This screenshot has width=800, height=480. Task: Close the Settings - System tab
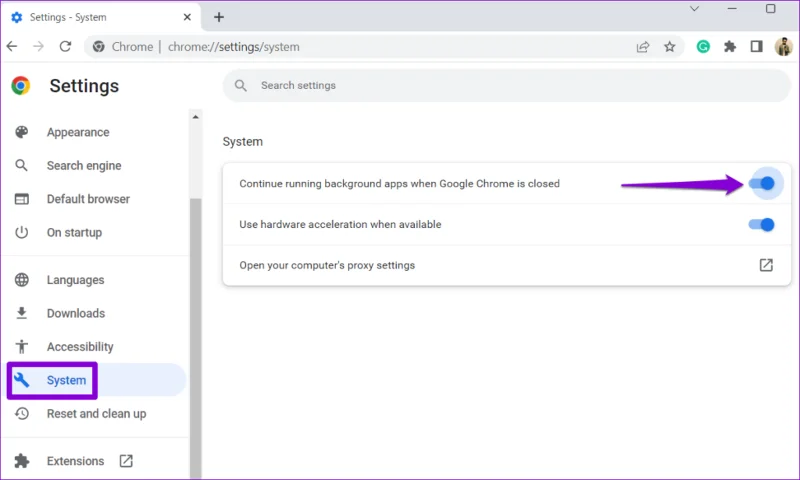(187, 17)
